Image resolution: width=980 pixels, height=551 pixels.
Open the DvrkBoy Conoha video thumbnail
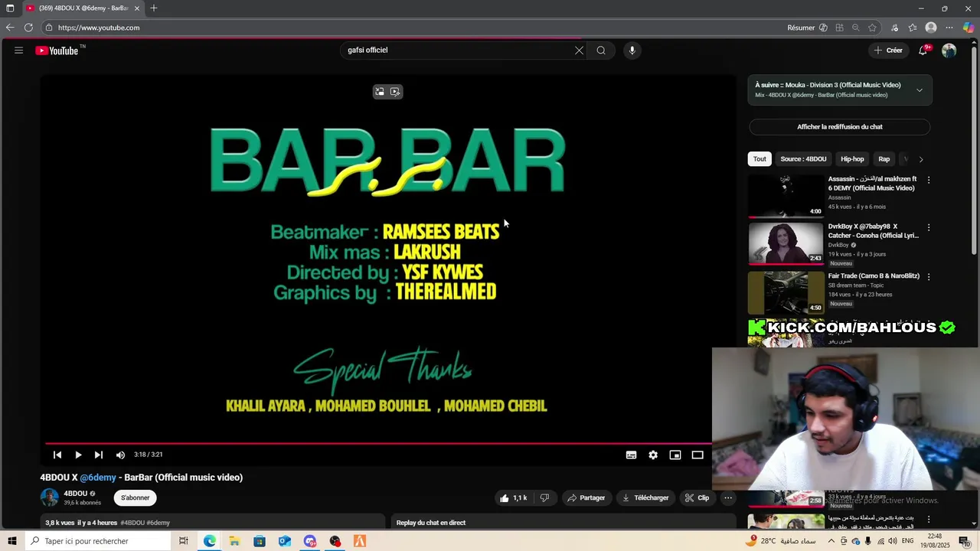(786, 243)
